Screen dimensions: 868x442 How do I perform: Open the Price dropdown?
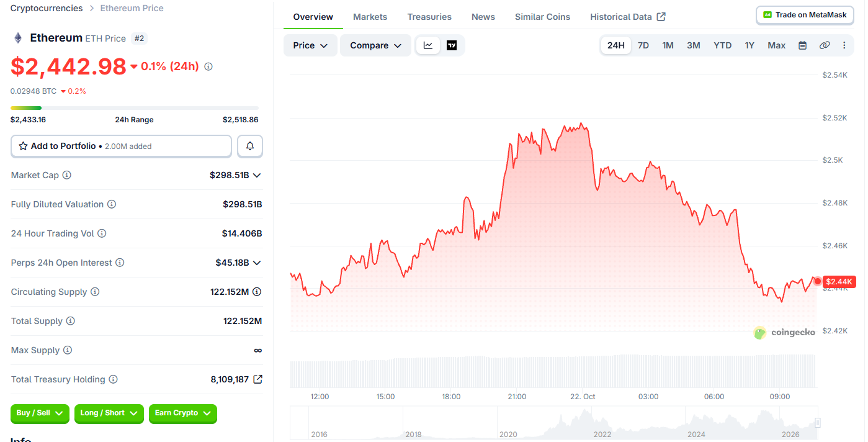tap(310, 45)
